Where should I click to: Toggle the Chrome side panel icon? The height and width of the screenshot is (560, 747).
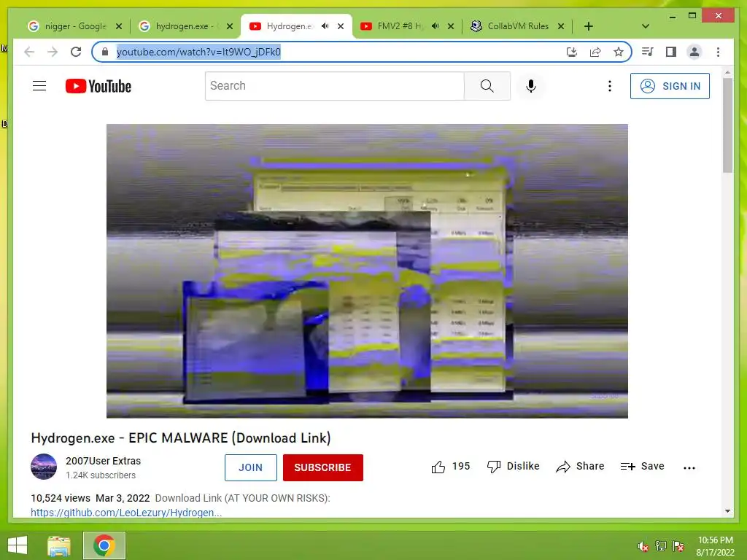tap(671, 52)
